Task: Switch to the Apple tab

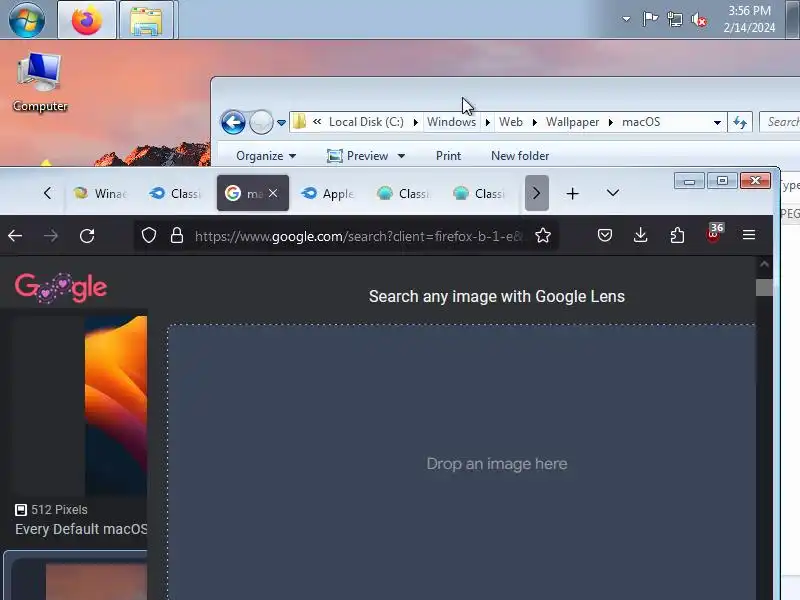Action: point(328,193)
